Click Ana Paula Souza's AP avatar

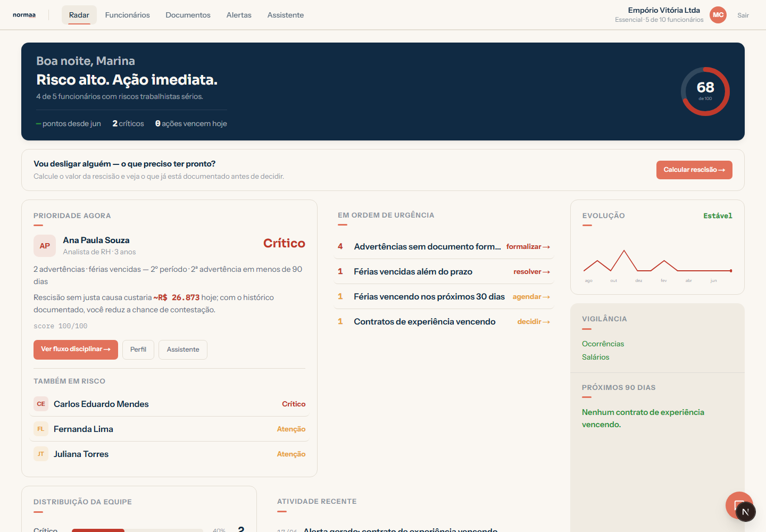[45, 246]
